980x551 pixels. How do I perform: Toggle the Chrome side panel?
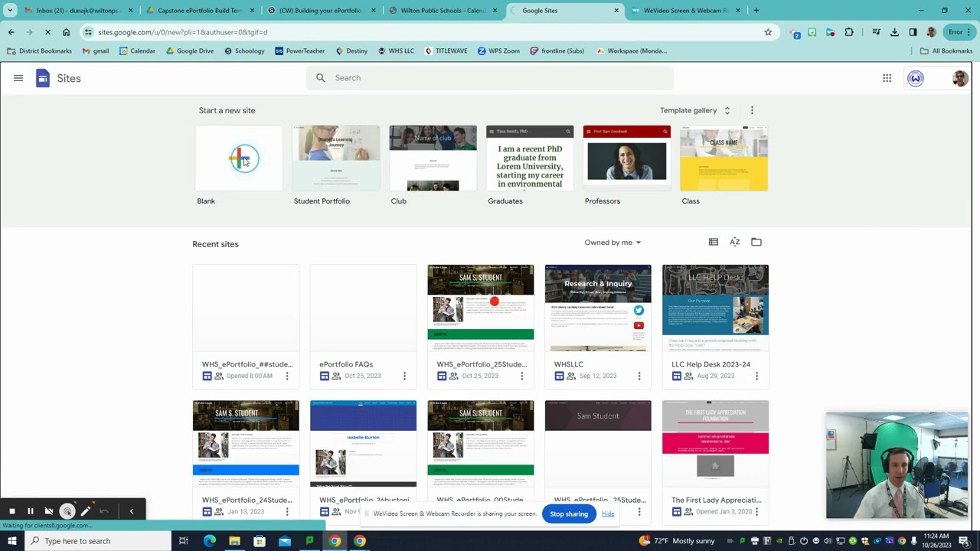[x=913, y=32]
